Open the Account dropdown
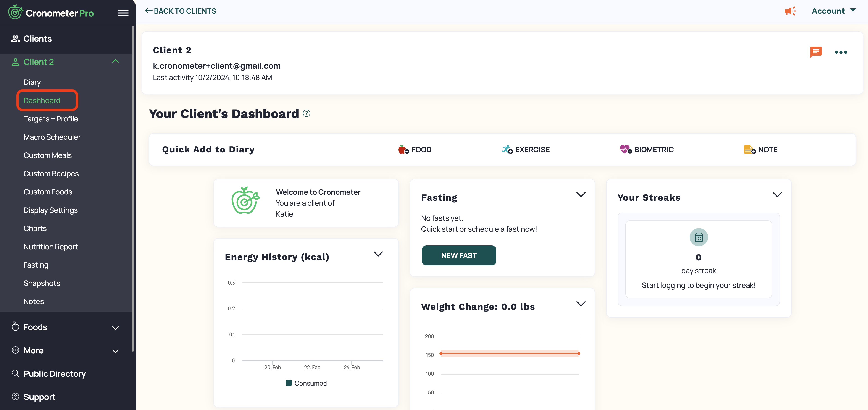This screenshot has width=868, height=410. (834, 11)
